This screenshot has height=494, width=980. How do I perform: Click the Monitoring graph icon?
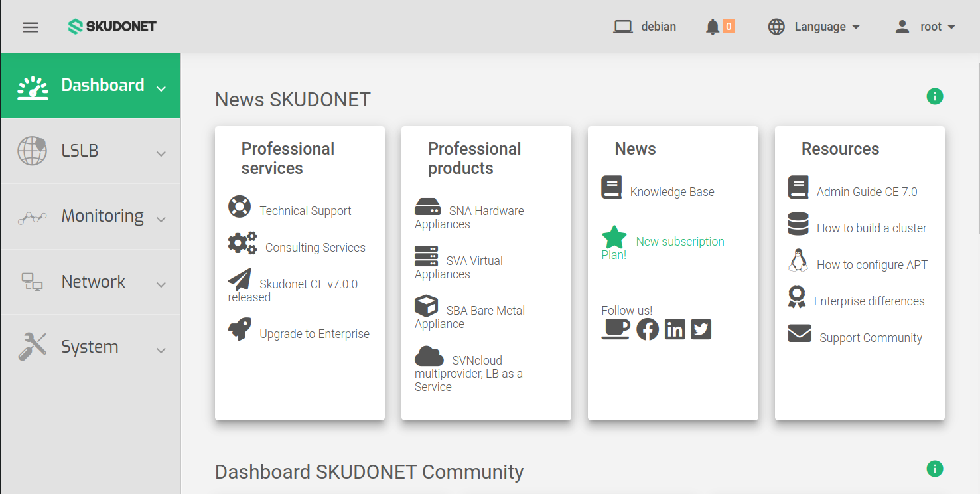pos(32,217)
